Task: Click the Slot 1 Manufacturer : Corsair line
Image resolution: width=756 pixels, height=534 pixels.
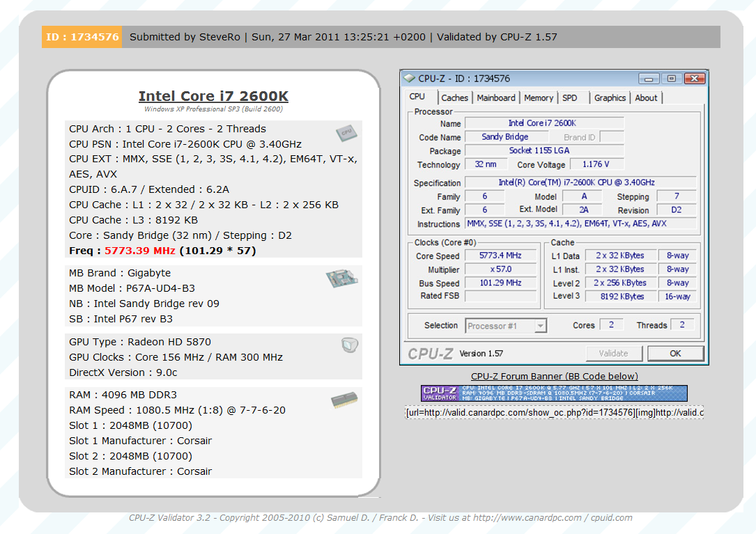Action: [140, 441]
